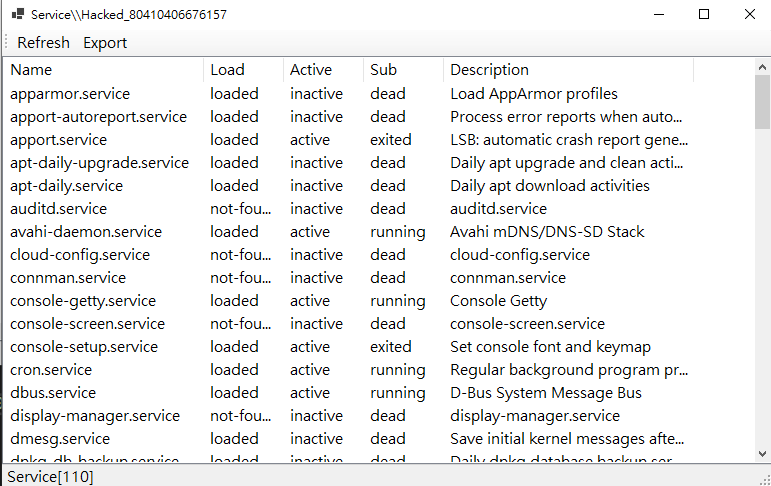Click Refresh in the toolbar
Screen dimensions: 771x486
pyautogui.click(x=43, y=42)
